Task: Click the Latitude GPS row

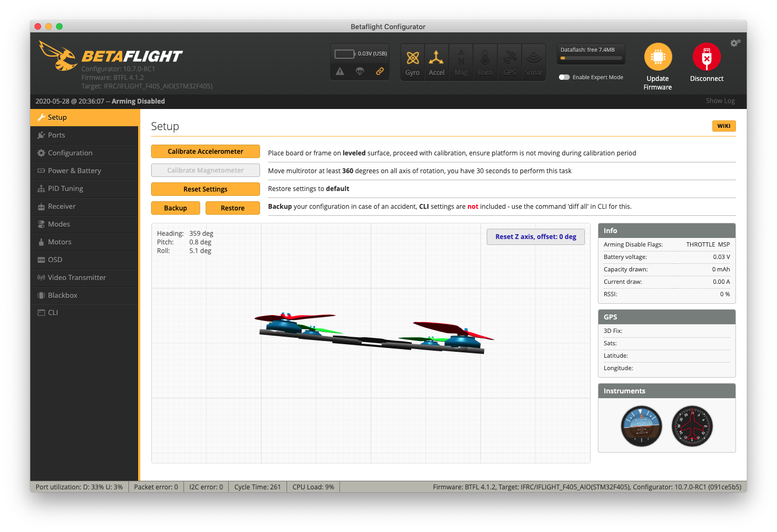Action: [667, 356]
